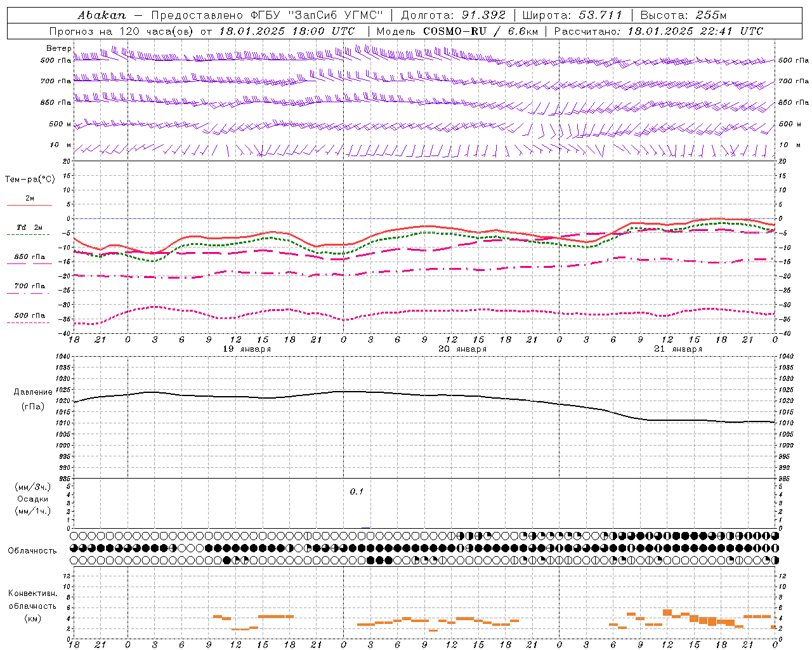Click the '0.1' precipitation amount value
Screen dimensions: 812x650
click(x=357, y=492)
